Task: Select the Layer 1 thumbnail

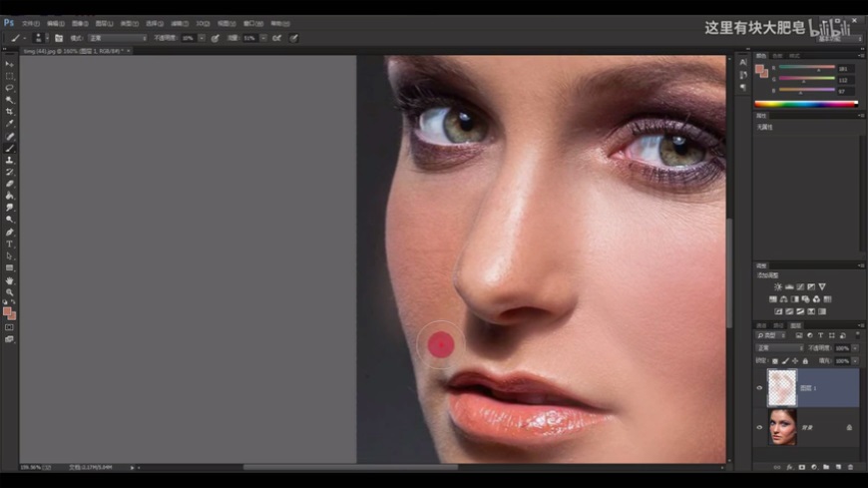Action: 781,388
